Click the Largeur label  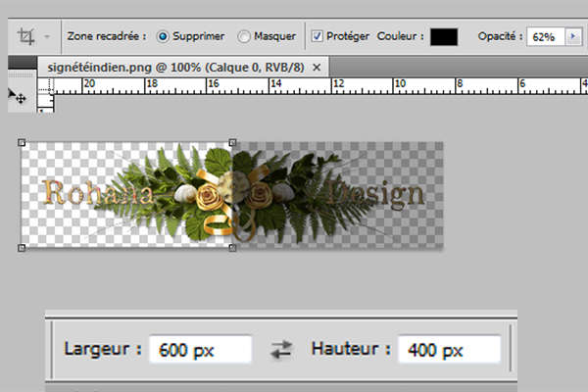[103, 349]
